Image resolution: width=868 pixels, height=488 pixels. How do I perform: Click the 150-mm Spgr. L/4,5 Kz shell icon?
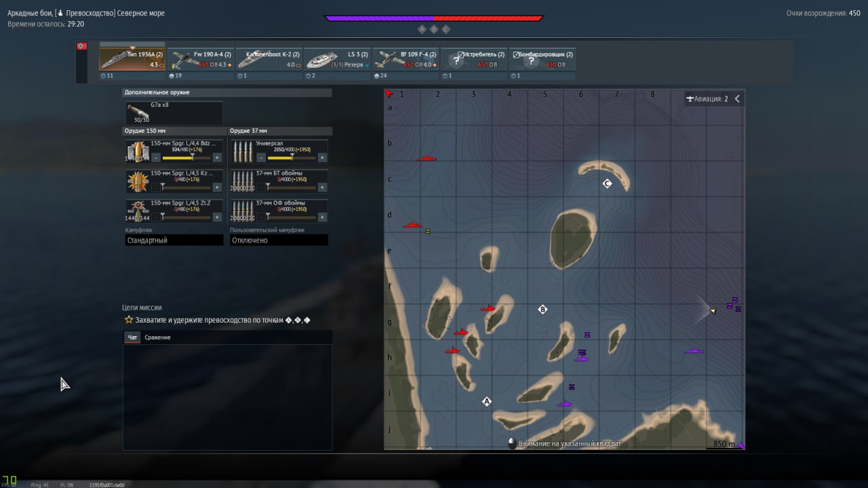click(138, 181)
